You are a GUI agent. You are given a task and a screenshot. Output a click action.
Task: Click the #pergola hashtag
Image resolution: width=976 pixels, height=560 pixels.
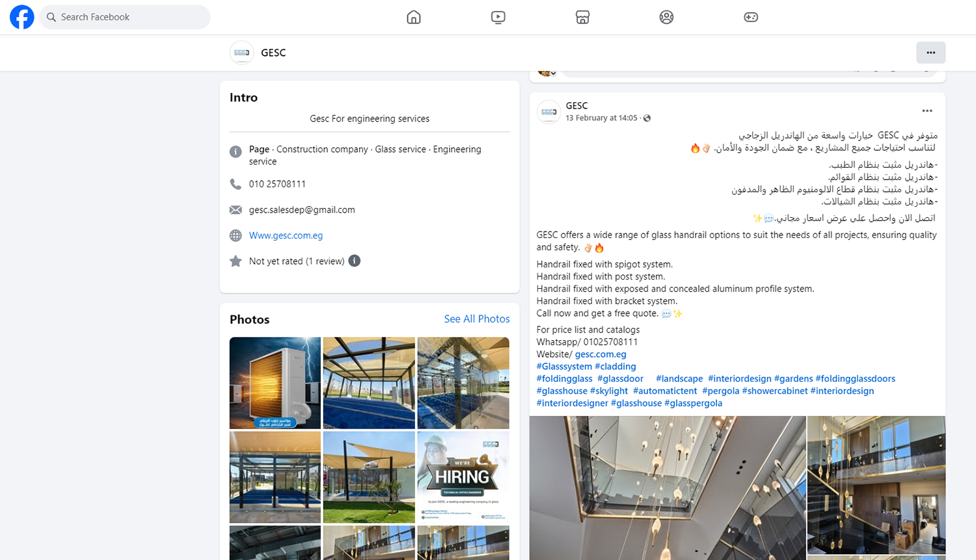point(720,391)
